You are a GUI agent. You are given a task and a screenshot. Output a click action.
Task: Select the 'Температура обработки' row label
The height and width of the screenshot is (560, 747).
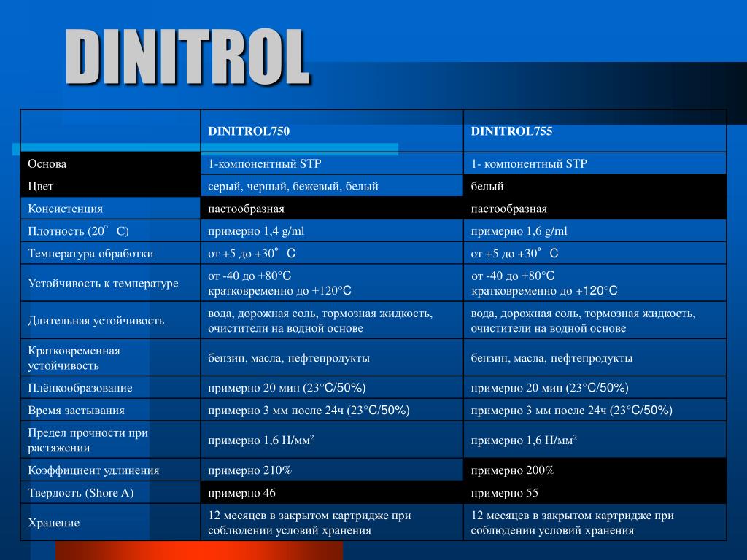(90, 253)
